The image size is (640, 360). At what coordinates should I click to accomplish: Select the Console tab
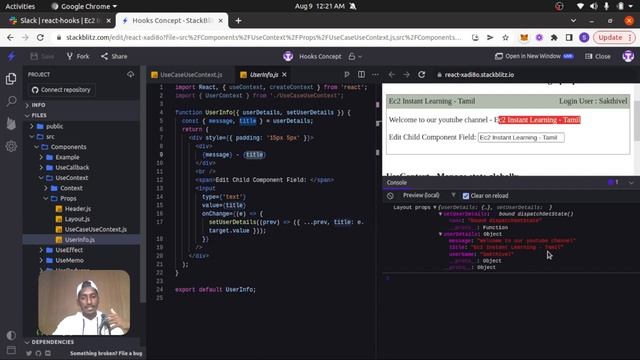(397, 182)
